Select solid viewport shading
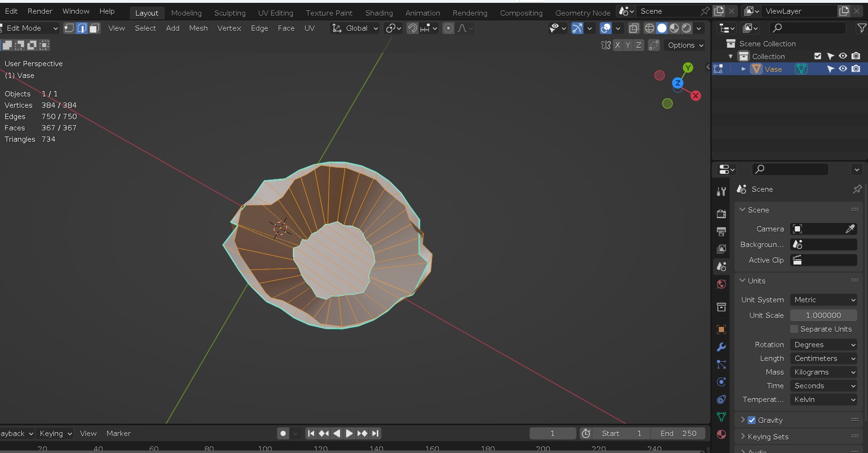 662,28
